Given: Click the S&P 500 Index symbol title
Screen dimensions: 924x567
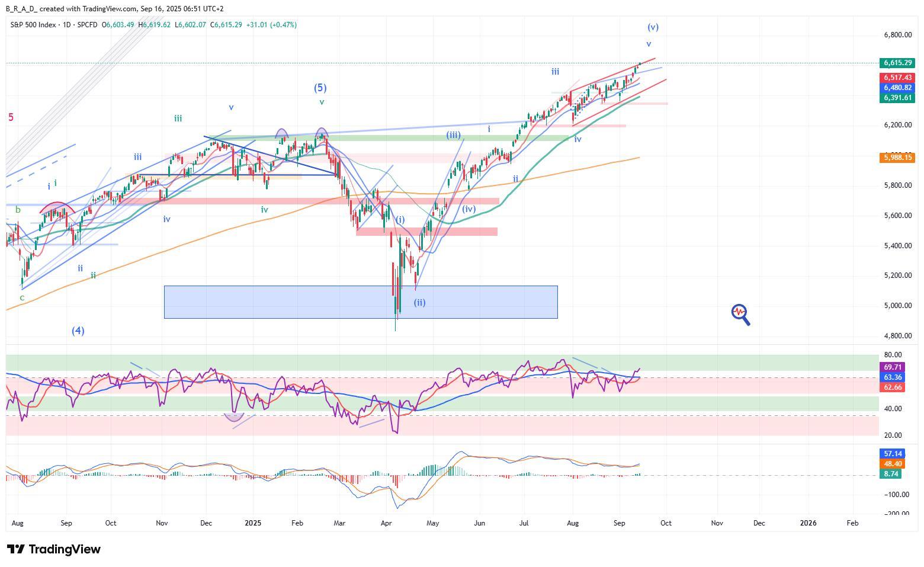Looking at the screenshot, I should (33, 25).
